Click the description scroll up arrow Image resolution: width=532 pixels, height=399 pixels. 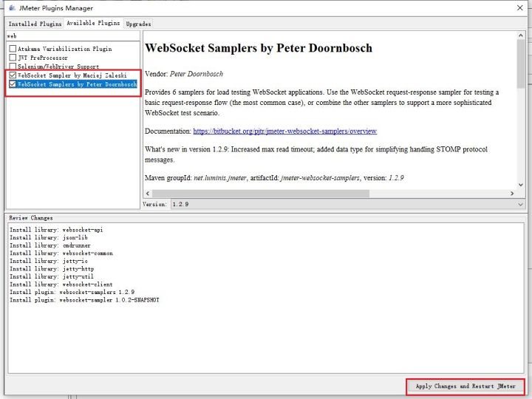(x=521, y=35)
